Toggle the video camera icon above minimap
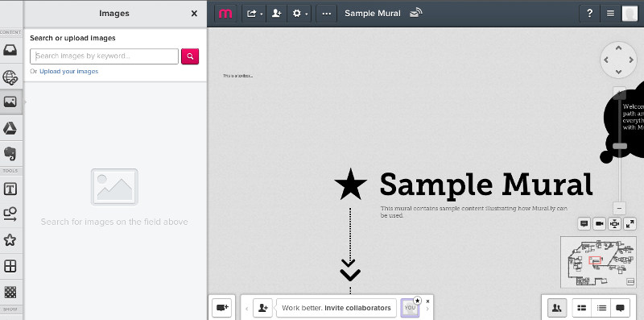The height and width of the screenshot is (320, 644). point(599,224)
